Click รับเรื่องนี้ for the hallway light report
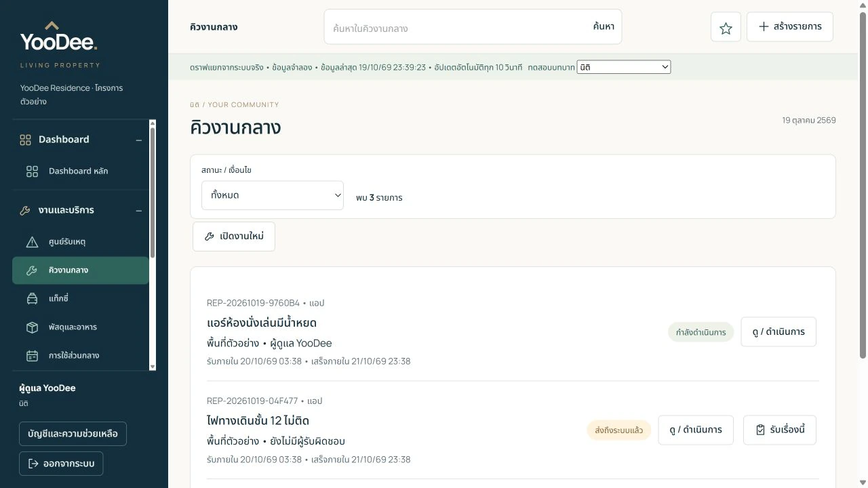This screenshot has height=488, width=868. [x=779, y=430]
